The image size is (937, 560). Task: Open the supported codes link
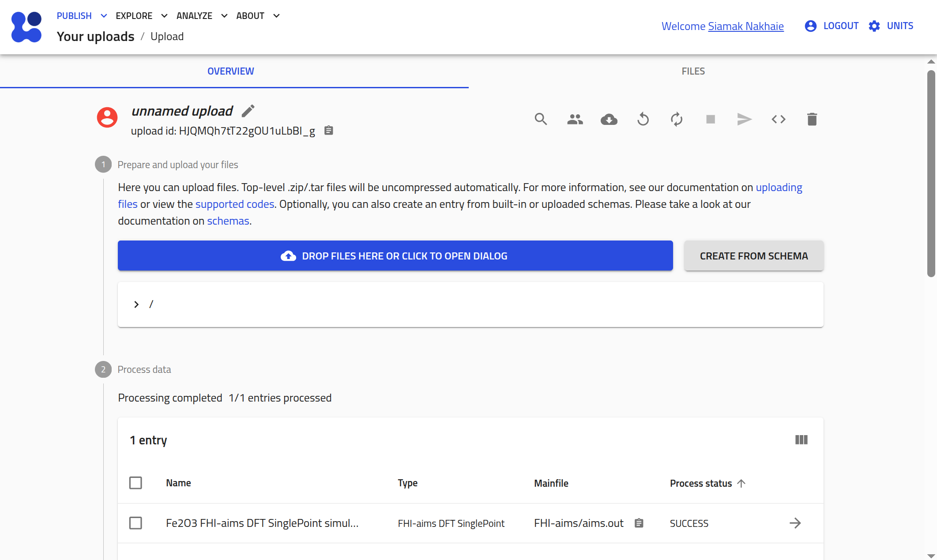(235, 204)
